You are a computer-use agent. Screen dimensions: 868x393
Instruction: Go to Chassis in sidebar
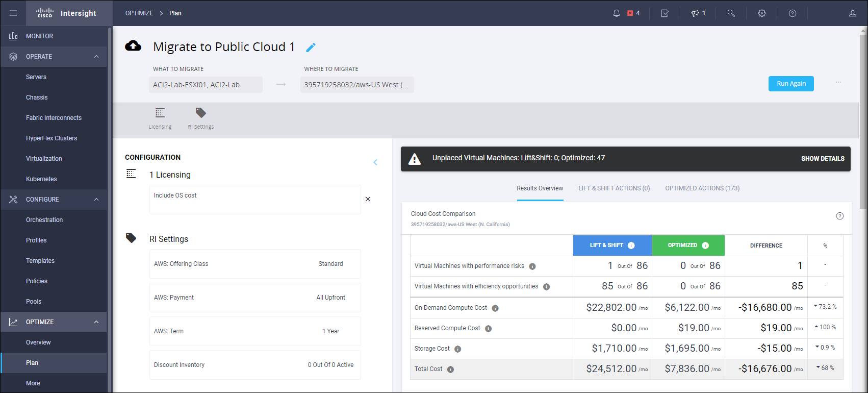coord(54,97)
